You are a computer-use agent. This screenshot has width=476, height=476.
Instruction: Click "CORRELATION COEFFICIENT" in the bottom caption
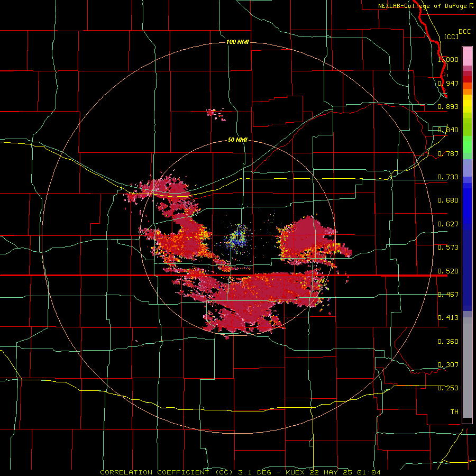point(154,472)
